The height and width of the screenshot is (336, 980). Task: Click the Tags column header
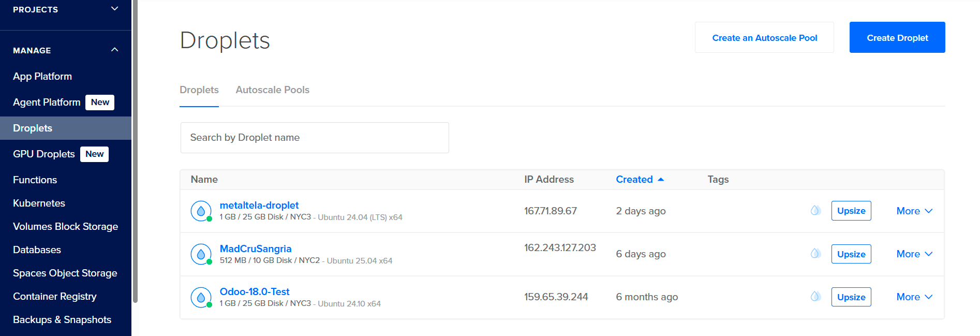click(718, 179)
